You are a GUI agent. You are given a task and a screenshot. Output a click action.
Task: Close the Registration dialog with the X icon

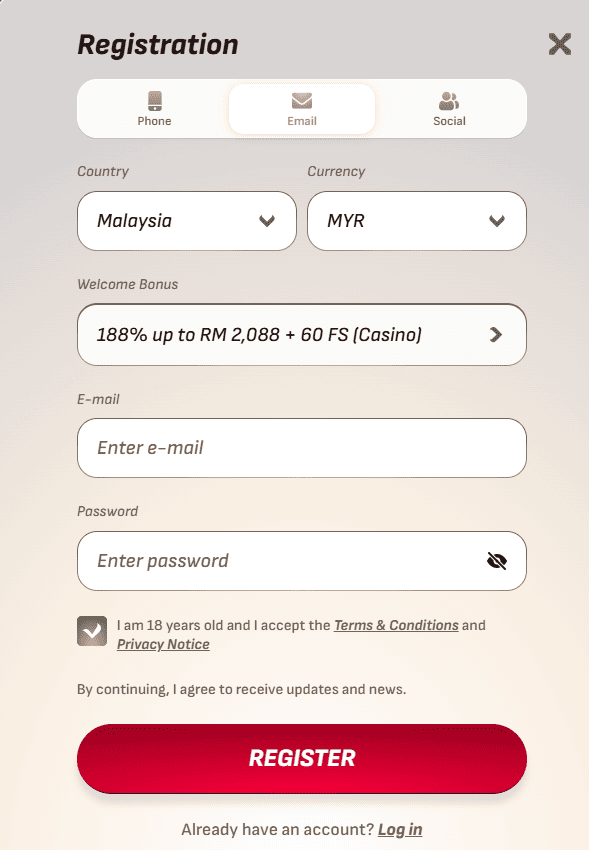(559, 44)
